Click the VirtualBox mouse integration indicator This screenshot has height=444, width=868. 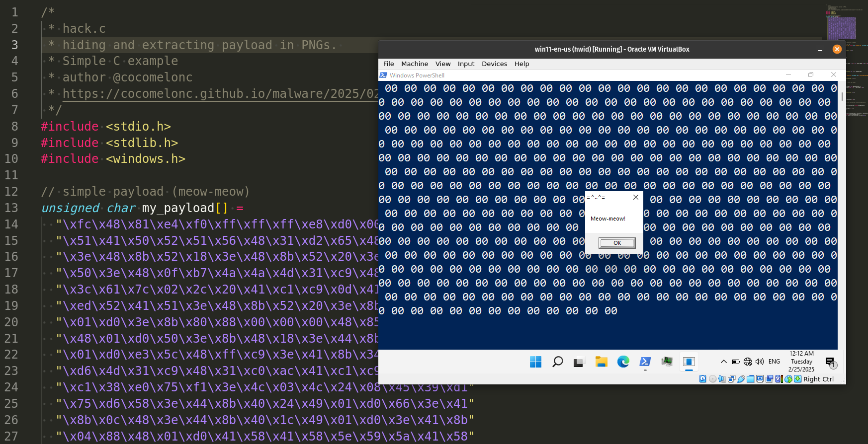pos(788,379)
